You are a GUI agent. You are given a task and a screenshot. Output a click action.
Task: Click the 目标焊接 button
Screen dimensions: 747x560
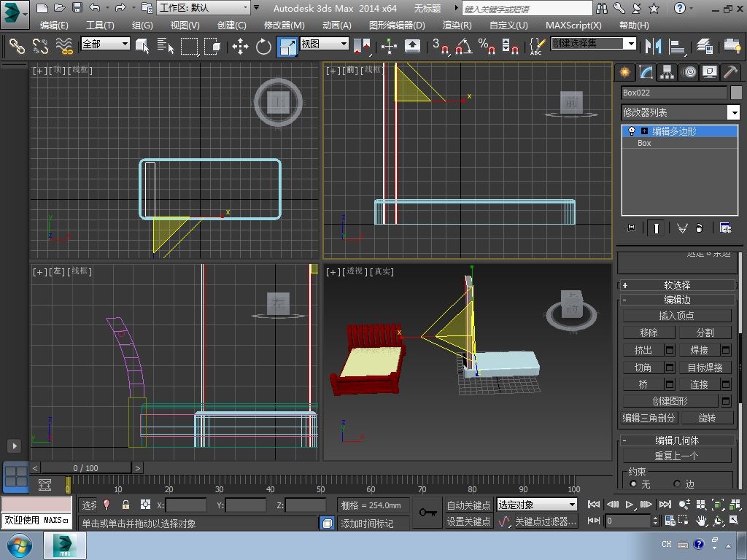705,367
